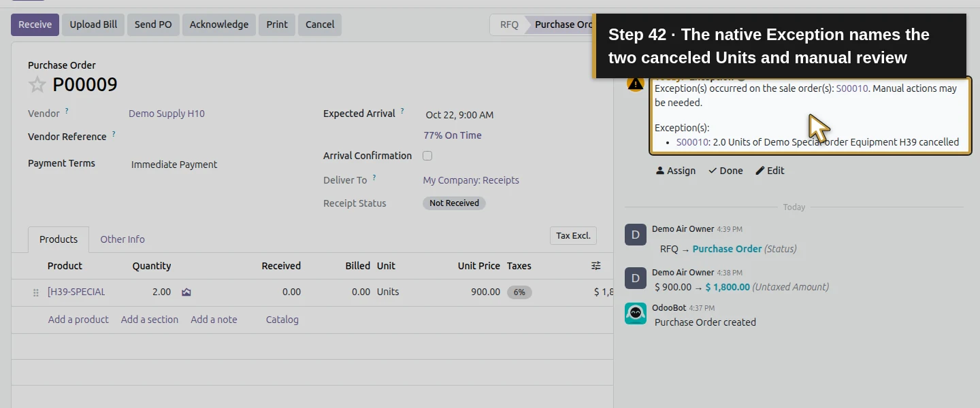The image size is (980, 408).
Task: Click Add a section
Action: pyautogui.click(x=150, y=320)
